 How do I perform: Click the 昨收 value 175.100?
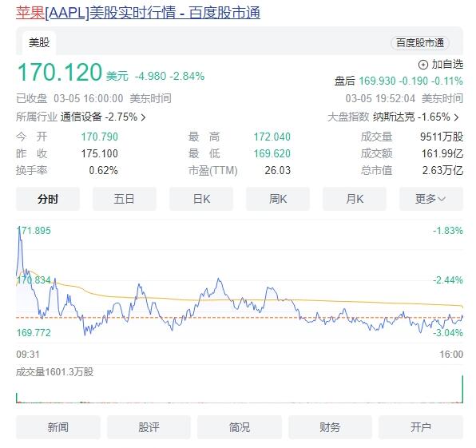pos(100,153)
